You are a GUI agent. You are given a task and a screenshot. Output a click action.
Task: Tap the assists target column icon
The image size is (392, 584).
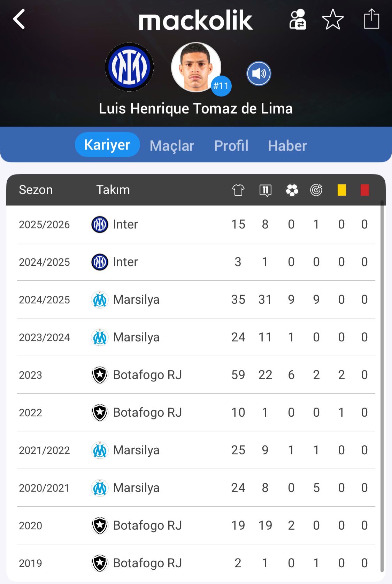click(316, 190)
